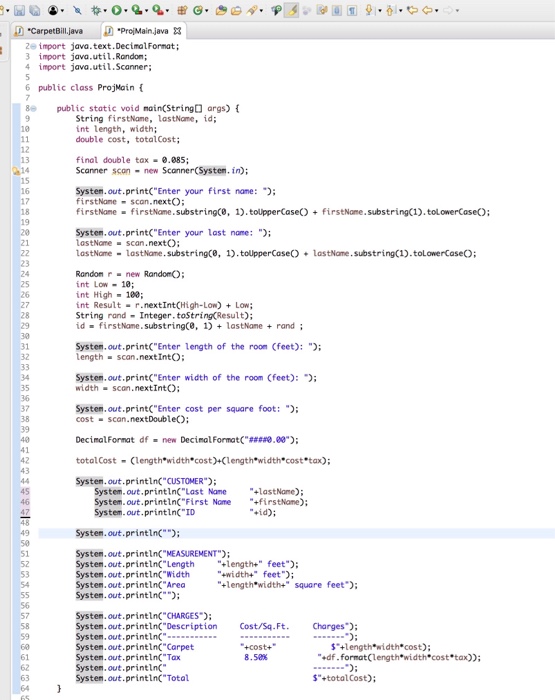Run the program with green play button
This screenshot has width=555, height=700.
coord(116,10)
